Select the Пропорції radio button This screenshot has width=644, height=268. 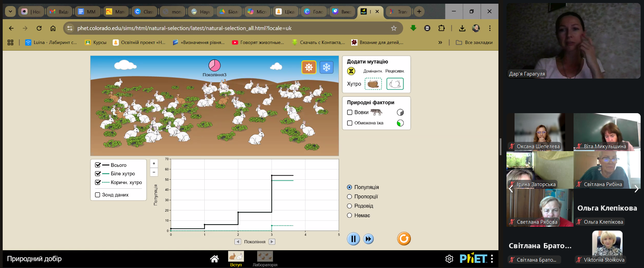[x=350, y=196]
